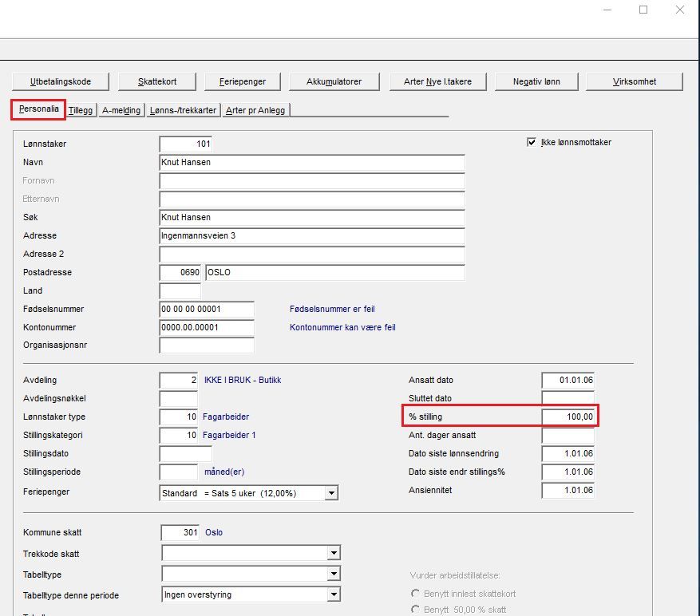Click the Kommune skatt code field

click(180, 532)
